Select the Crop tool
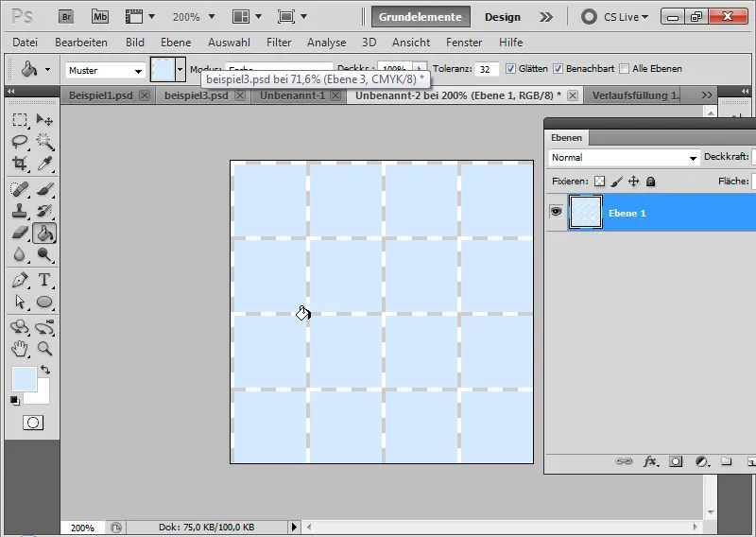The height and width of the screenshot is (537, 756). coord(20,163)
